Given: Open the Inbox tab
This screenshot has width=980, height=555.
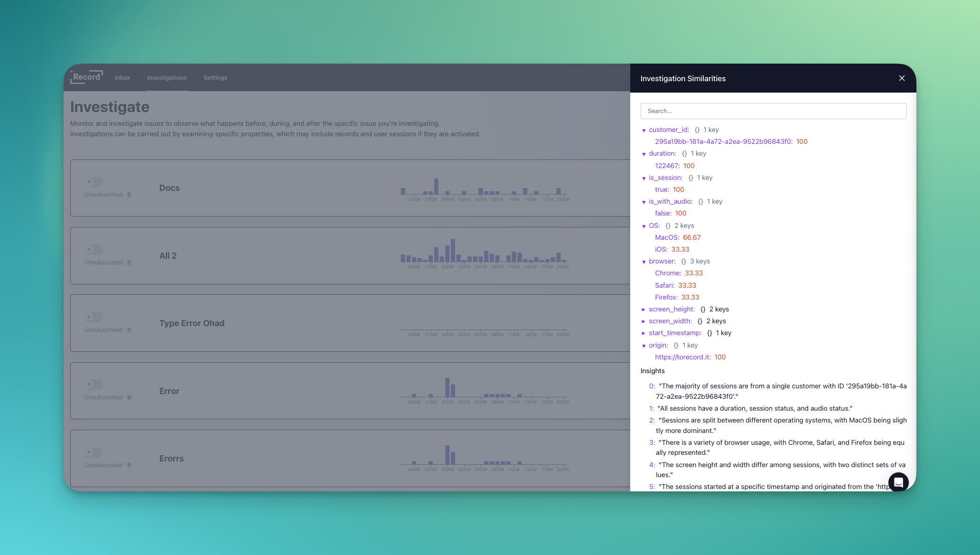Looking at the screenshot, I should point(122,78).
